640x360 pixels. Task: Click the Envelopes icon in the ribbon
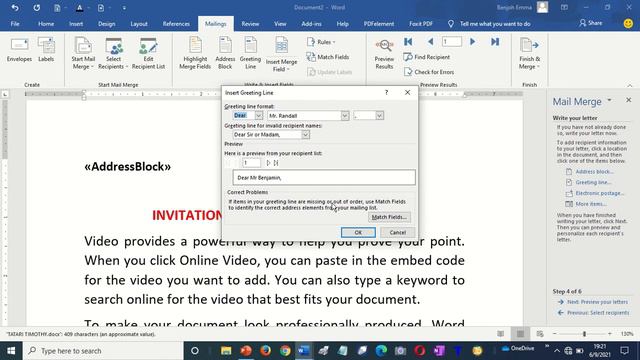(x=19, y=50)
